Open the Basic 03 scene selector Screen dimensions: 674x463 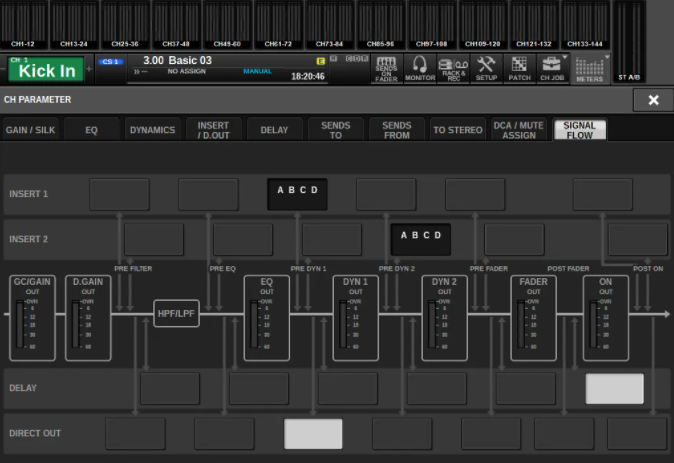pyautogui.click(x=230, y=67)
